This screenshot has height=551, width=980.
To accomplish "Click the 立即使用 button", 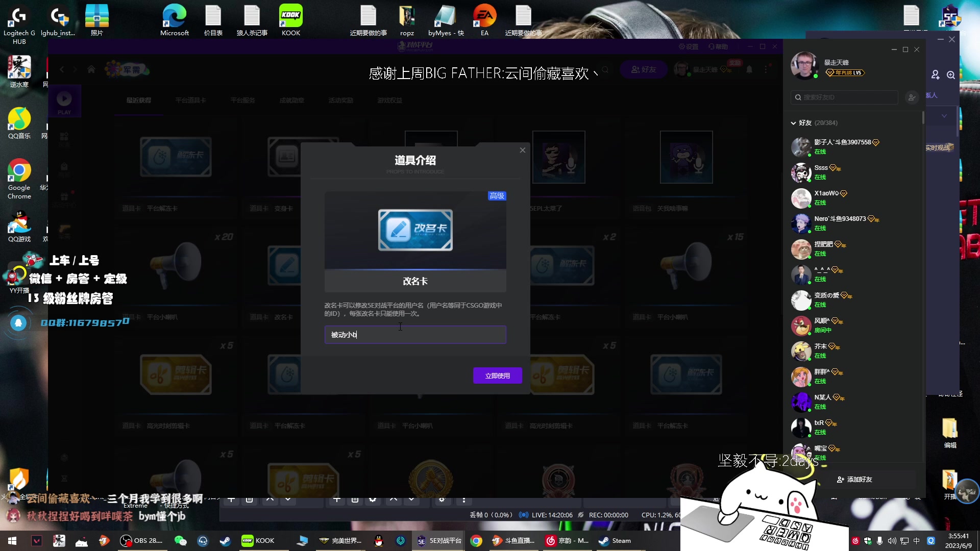I will pos(497,375).
